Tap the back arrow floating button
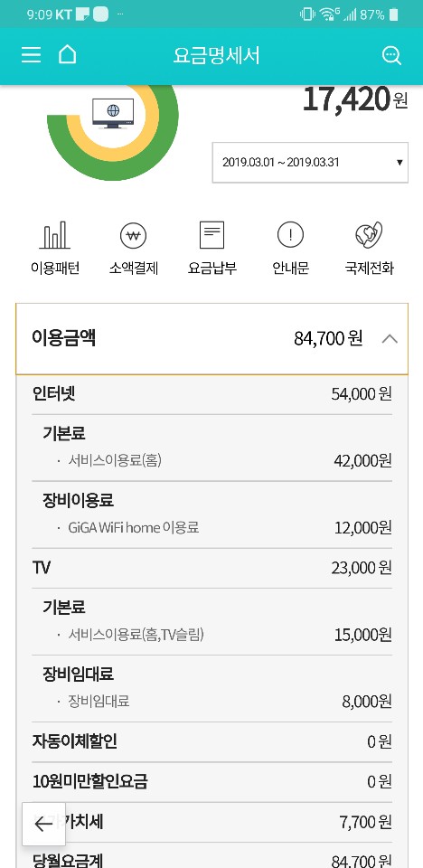This screenshot has height=868, width=423. tap(43, 825)
